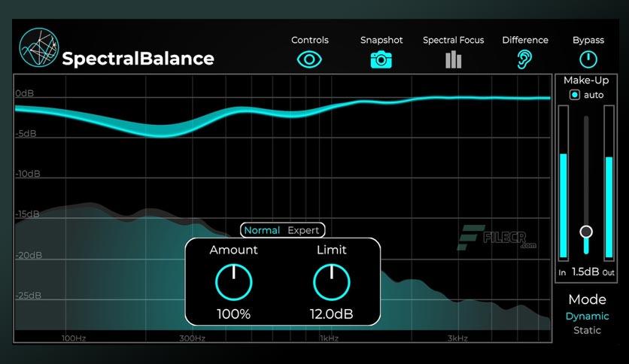Click the Limit knob
Viewport: 629px width, 364px height.
[x=331, y=282]
